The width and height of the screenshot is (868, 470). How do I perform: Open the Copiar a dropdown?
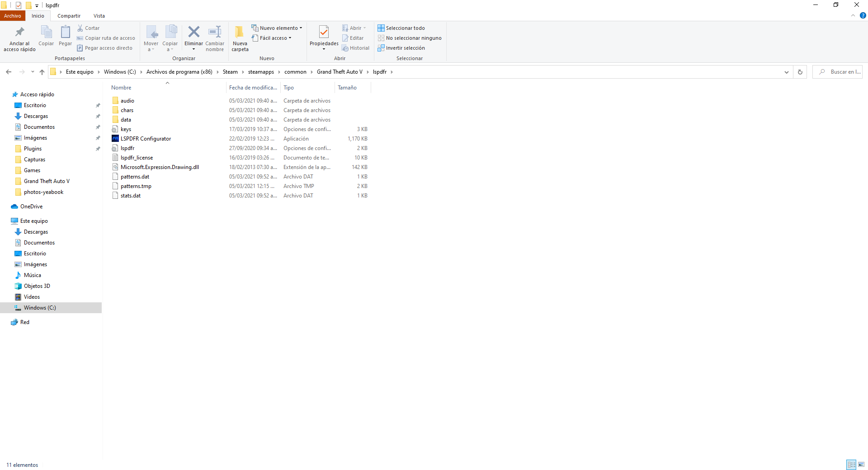[170, 39]
